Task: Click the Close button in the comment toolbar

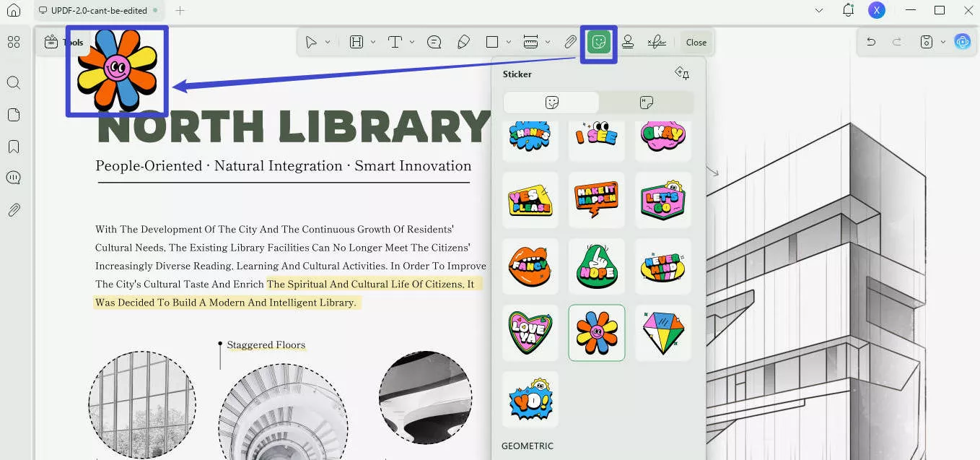Action: click(x=696, y=43)
